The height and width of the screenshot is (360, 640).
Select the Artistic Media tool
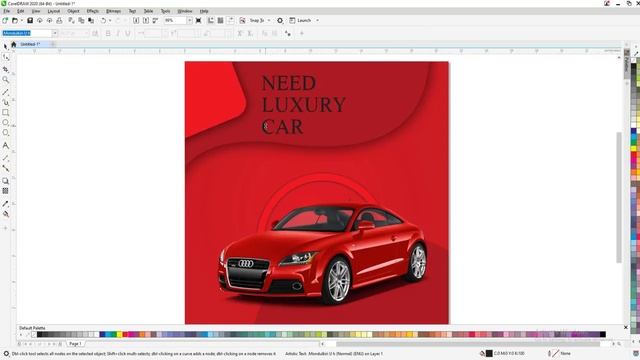(5, 102)
